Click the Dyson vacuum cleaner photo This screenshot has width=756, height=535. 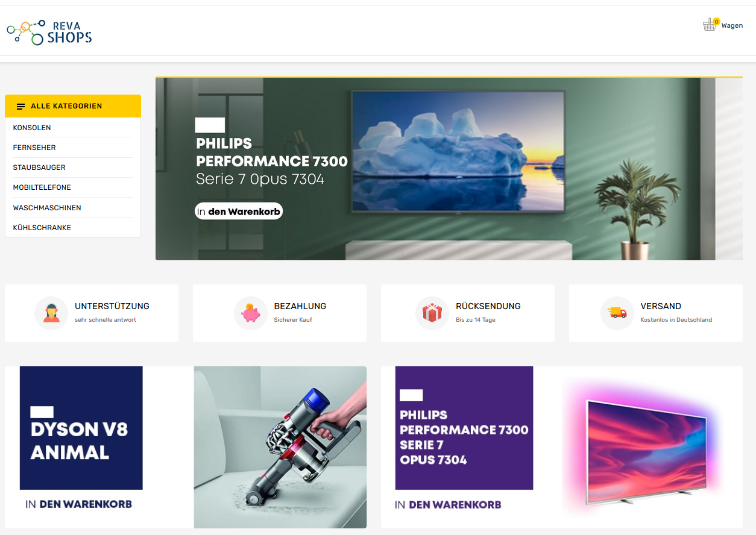(x=280, y=447)
